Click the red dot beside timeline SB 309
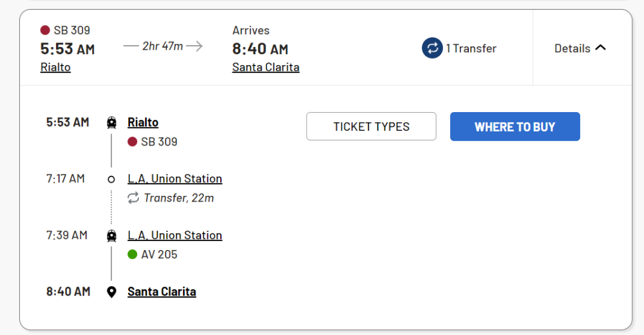 pos(133,142)
